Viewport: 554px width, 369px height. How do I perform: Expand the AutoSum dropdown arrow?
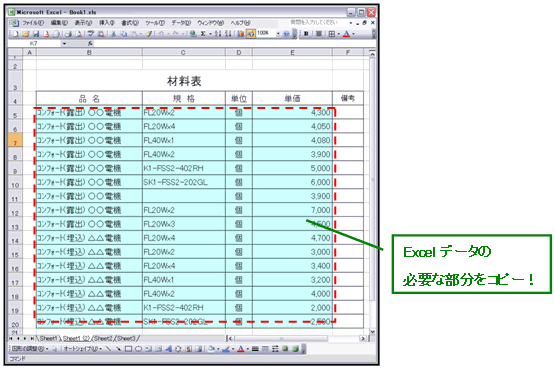tap(210, 34)
